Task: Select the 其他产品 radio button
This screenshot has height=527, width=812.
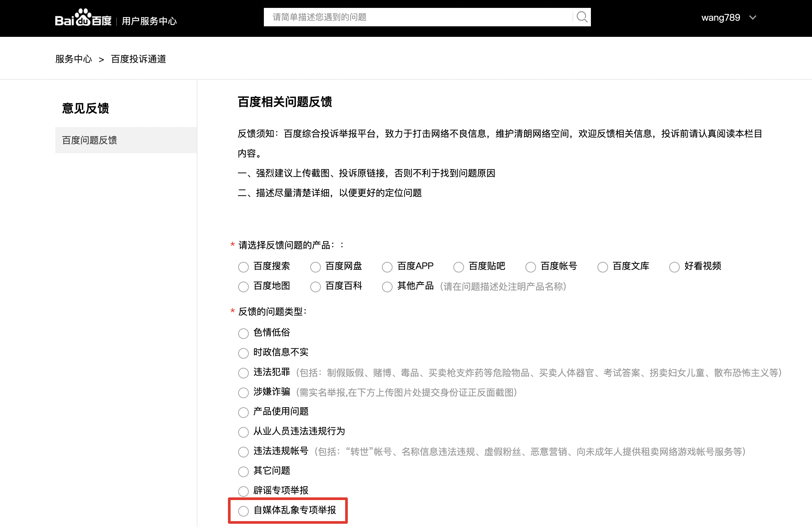Action: (x=387, y=287)
